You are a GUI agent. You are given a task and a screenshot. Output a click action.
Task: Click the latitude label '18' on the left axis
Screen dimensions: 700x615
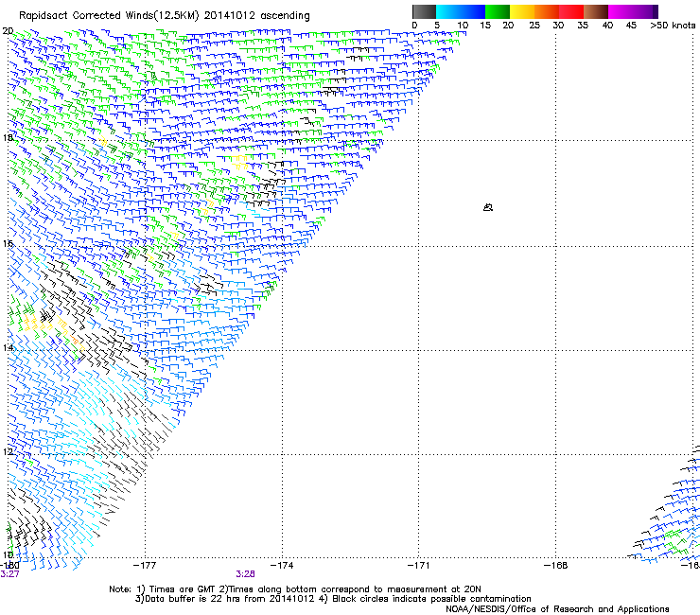(x=8, y=137)
